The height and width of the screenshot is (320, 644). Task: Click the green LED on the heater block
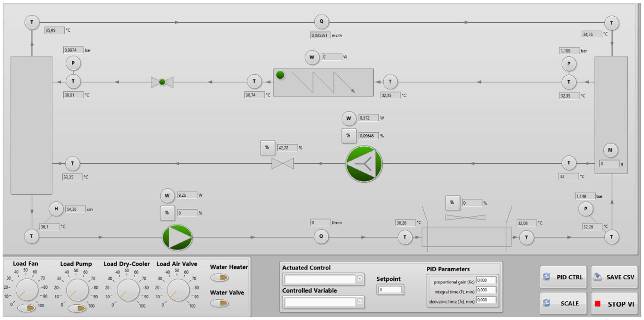tap(280, 75)
